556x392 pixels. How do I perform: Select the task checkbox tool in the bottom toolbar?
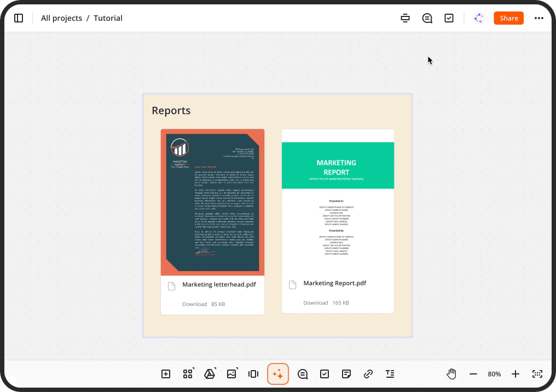[325, 374]
